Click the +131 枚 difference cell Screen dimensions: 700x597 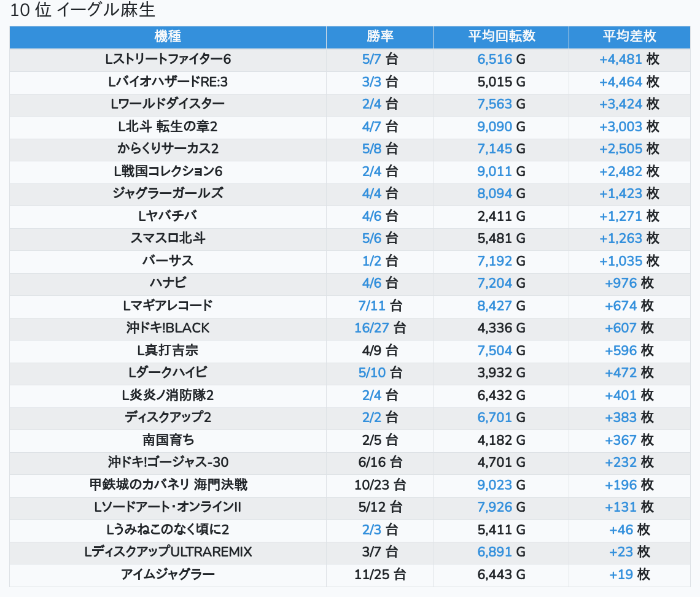tap(629, 507)
